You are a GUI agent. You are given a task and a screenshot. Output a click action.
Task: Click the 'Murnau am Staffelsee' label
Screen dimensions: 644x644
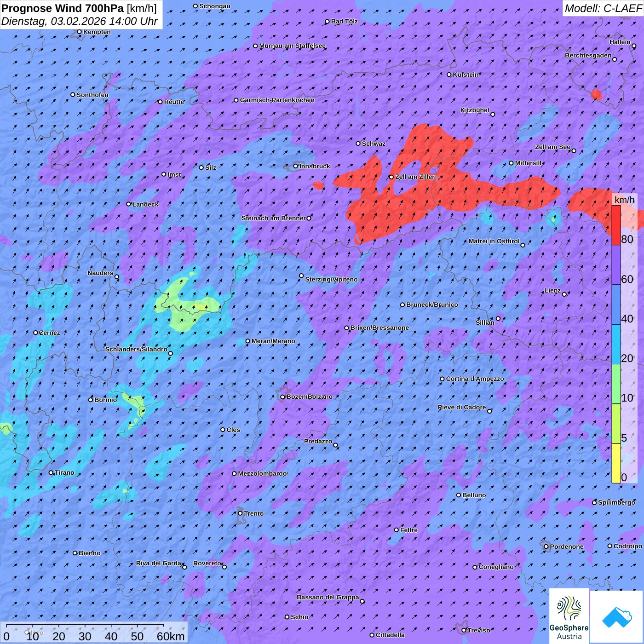(293, 46)
